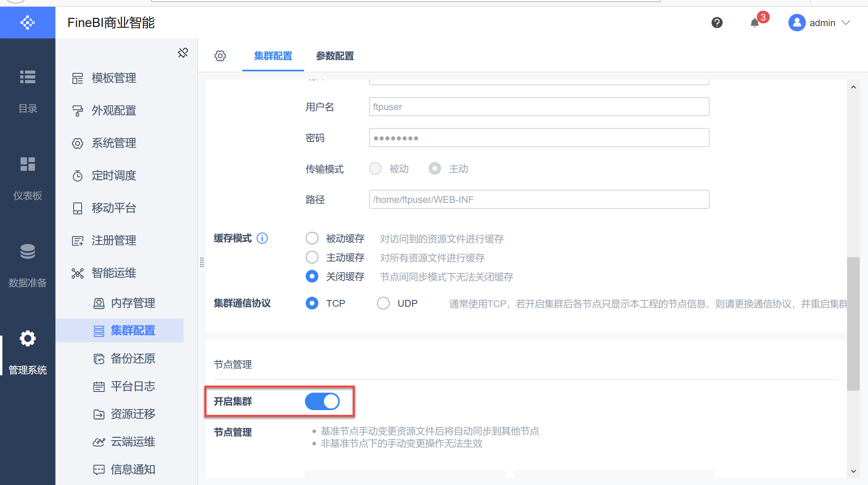868x485 pixels.
Task: Expand the 系统管理 menu item
Action: 114,143
